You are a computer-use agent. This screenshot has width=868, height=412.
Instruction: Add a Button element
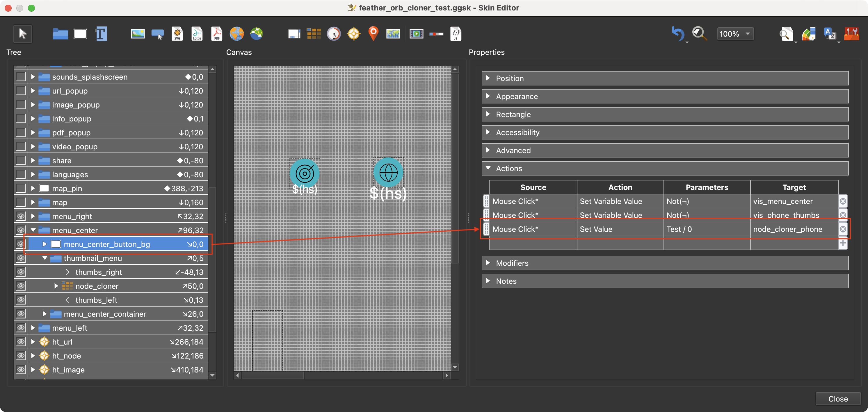tap(158, 34)
